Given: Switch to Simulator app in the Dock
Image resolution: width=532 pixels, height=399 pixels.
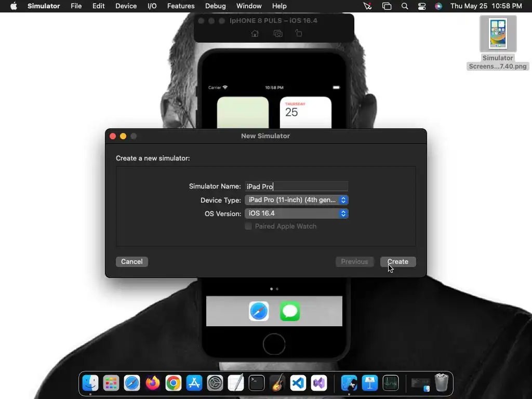Looking at the screenshot, I should [349, 383].
